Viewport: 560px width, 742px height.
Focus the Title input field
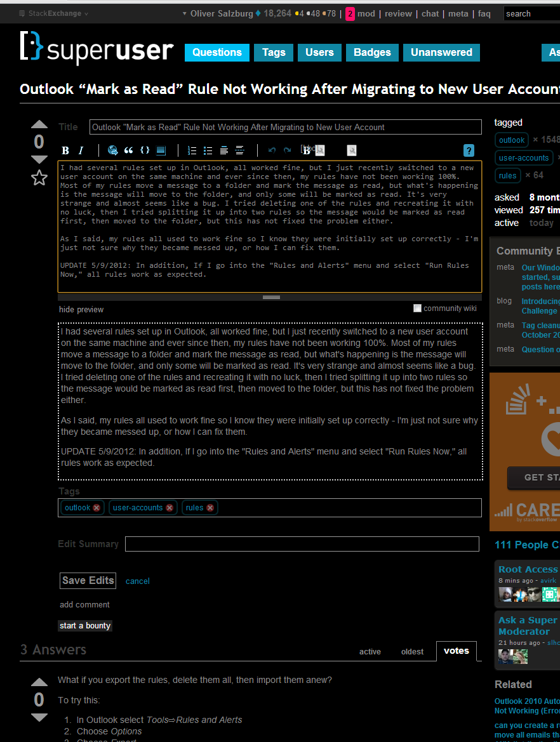286,128
